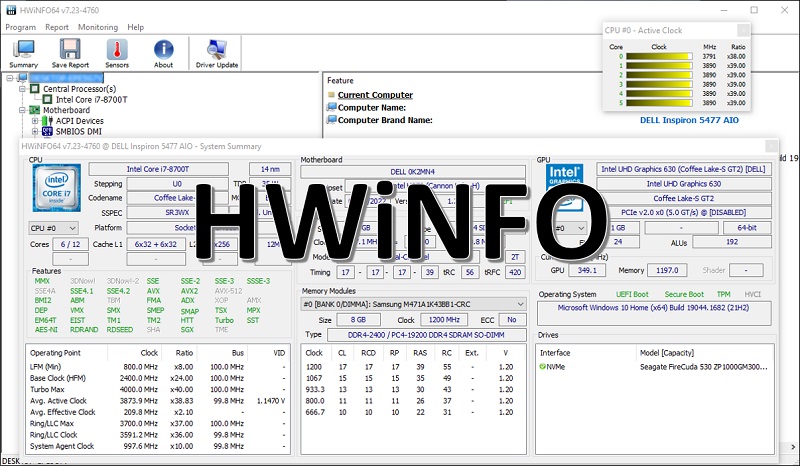Click the Avg. Active Clock row
This screenshot has width=800, height=466.
point(158,401)
